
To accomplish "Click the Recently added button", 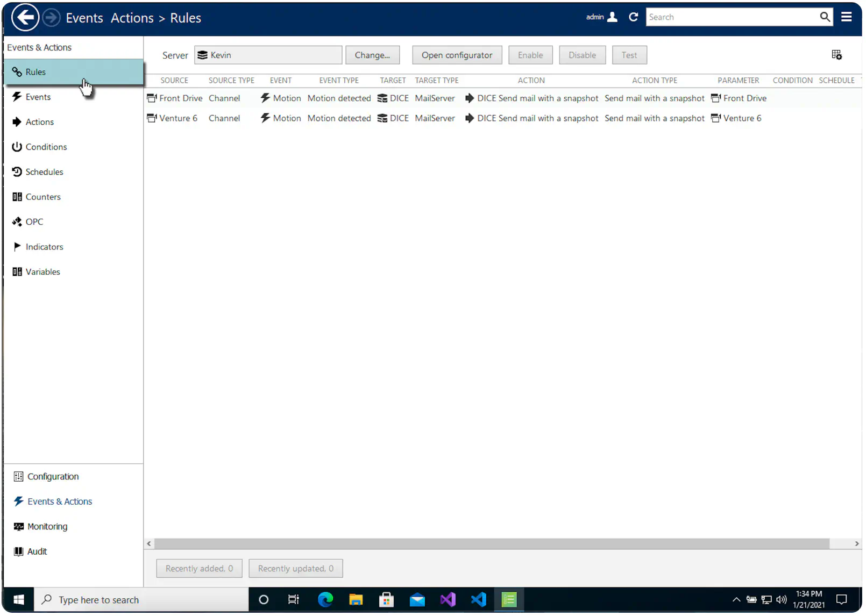I will tap(199, 568).
